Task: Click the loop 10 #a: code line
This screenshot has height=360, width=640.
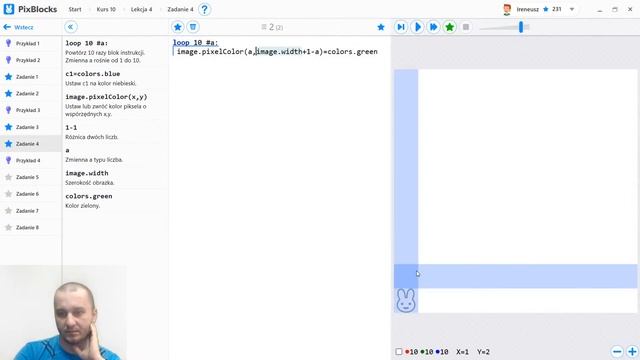Action: (196, 42)
